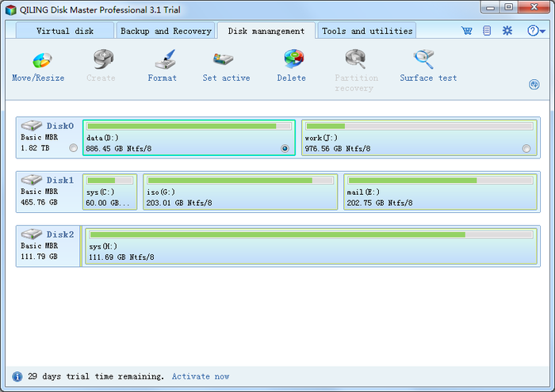Image resolution: width=555 pixels, height=392 pixels.
Task: Select the mail (E:) partition block
Action: 440,192
